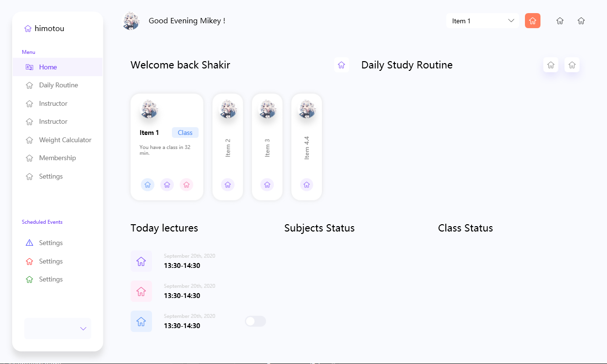
Task: Click the orange home button in header
Action: tap(533, 20)
